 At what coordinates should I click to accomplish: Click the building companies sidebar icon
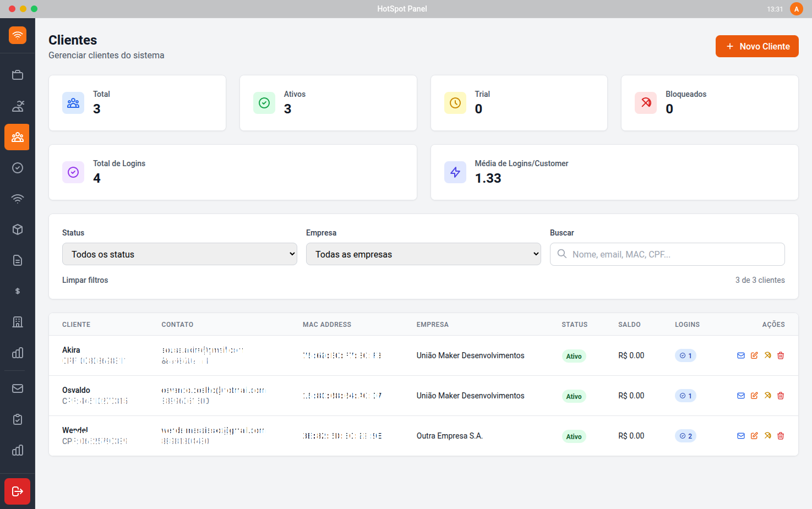pos(18,322)
